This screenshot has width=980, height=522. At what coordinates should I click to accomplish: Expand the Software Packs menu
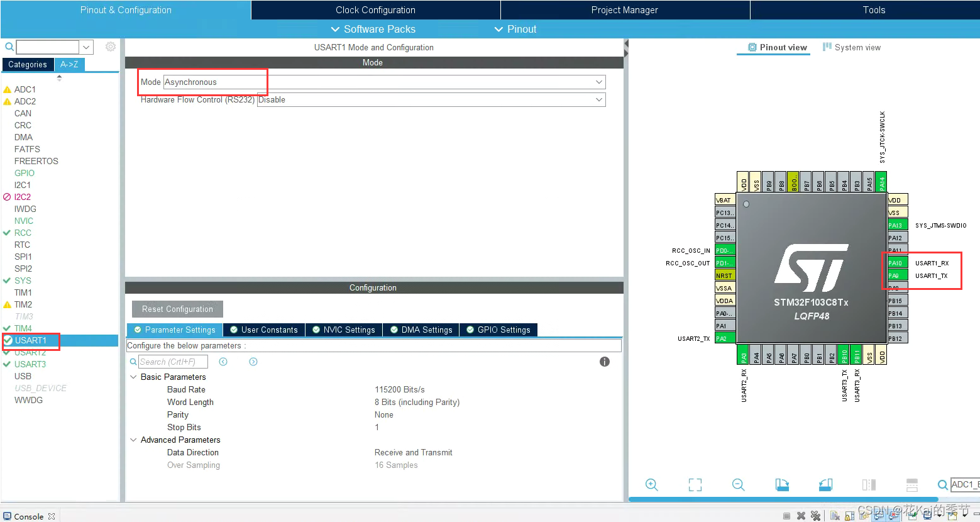(373, 29)
